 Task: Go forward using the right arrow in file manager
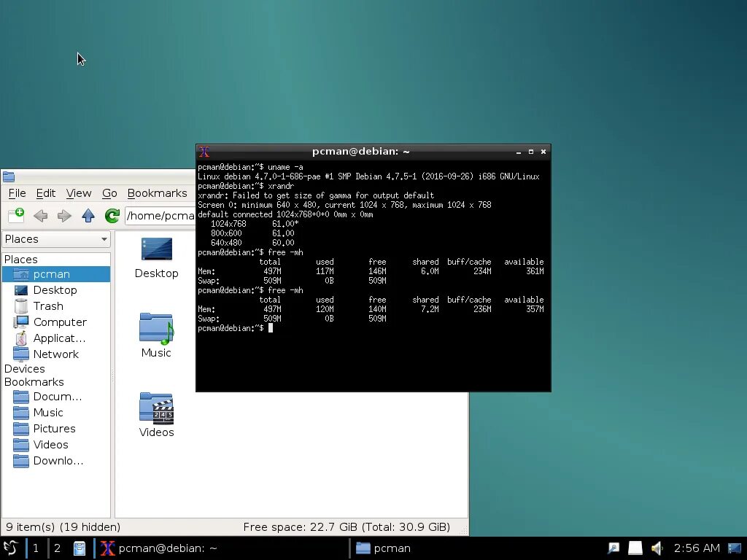point(64,216)
